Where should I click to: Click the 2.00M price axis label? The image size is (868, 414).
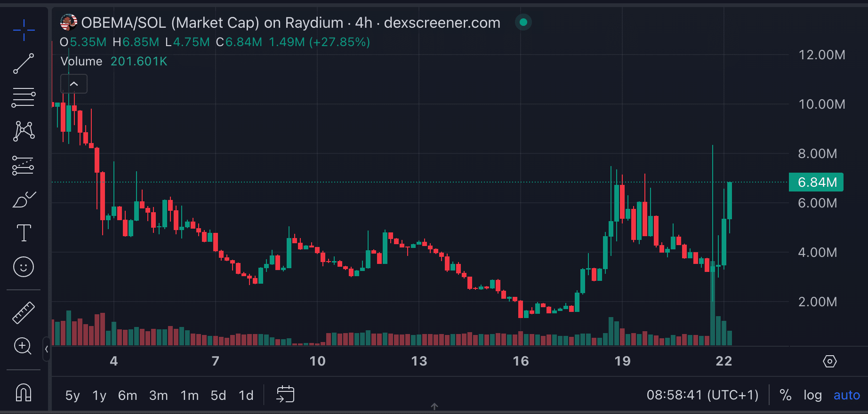point(818,302)
